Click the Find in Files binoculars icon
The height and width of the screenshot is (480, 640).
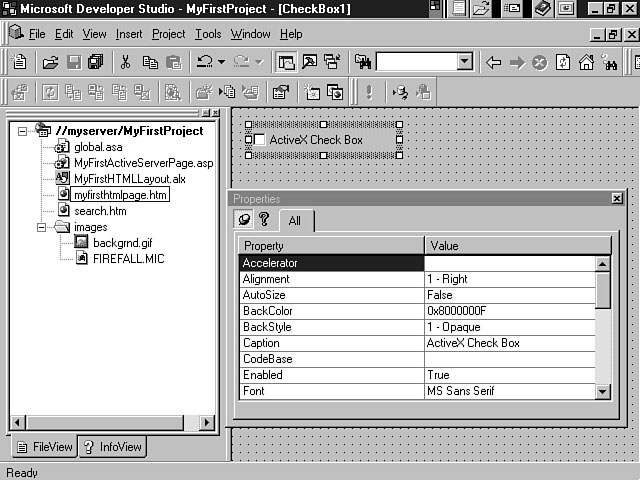[x=362, y=62]
